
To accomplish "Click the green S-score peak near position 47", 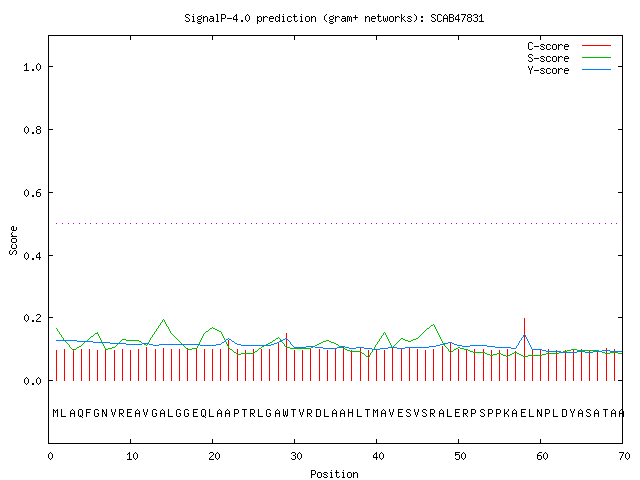I will tap(433, 325).
